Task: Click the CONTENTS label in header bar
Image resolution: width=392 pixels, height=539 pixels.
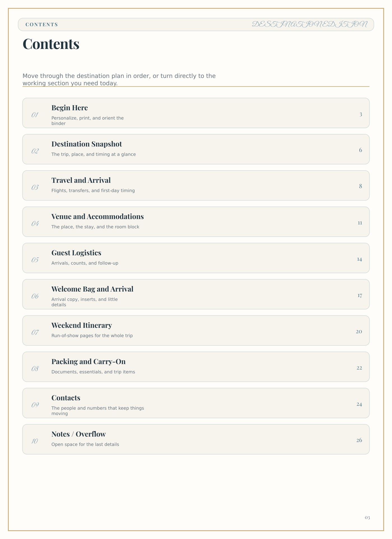Action: (x=42, y=24)
